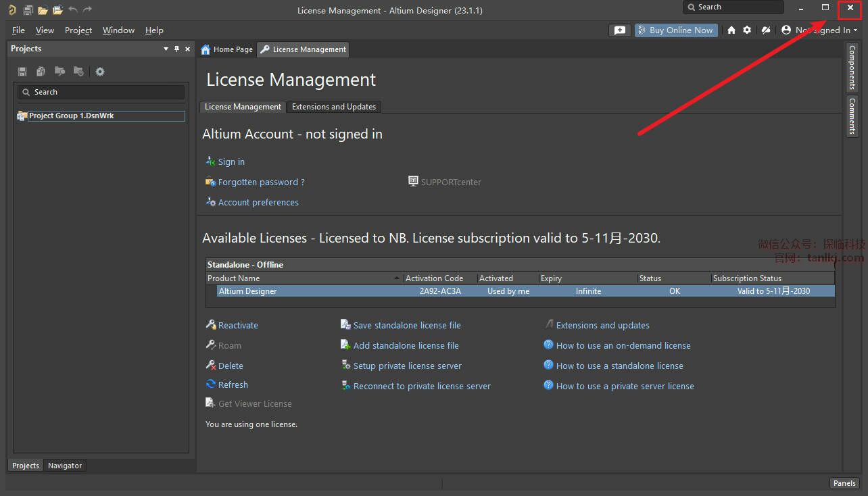The width and height of the screenshot is (868, 496).
Task: Open the Comments side panel tab
Action: pyautogui.click(x=852, y=116)
